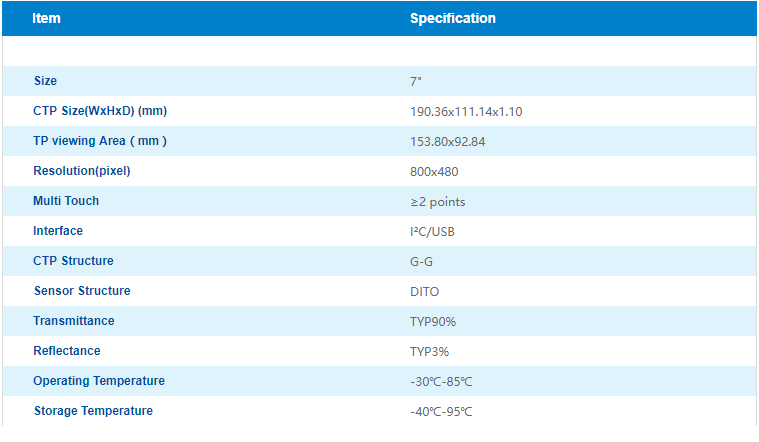This screenshot has width=759, height=442.
Task: Click the I²C/USB interface value
Action: (432, 232)
